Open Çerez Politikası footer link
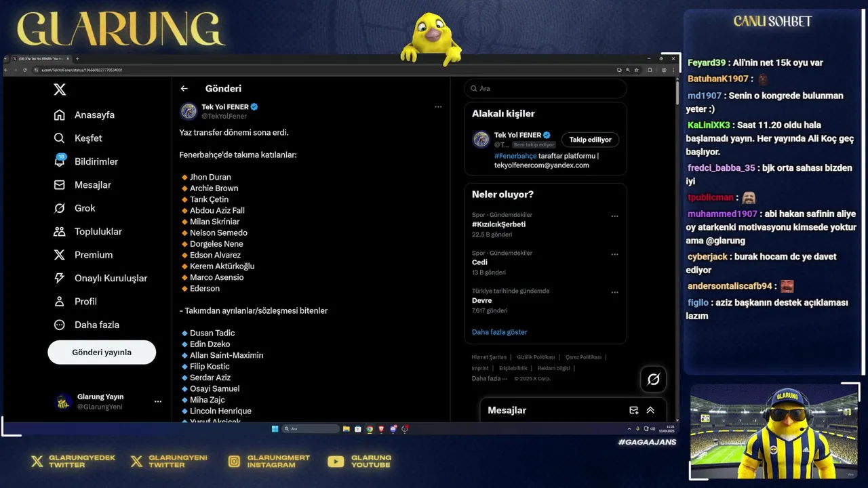868x488 pixels. tap(583, 357)
